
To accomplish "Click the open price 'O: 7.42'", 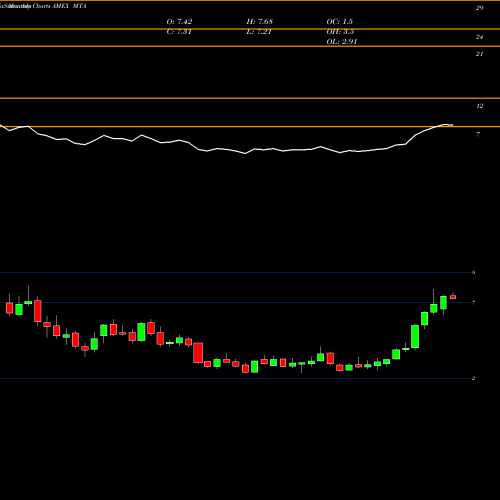I will 179,22.
